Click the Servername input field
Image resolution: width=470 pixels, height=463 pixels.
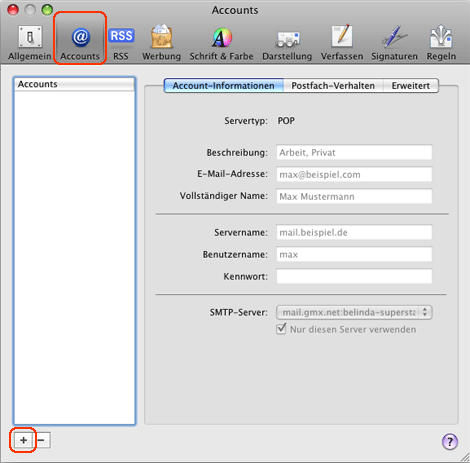click(x=354, y=232)
